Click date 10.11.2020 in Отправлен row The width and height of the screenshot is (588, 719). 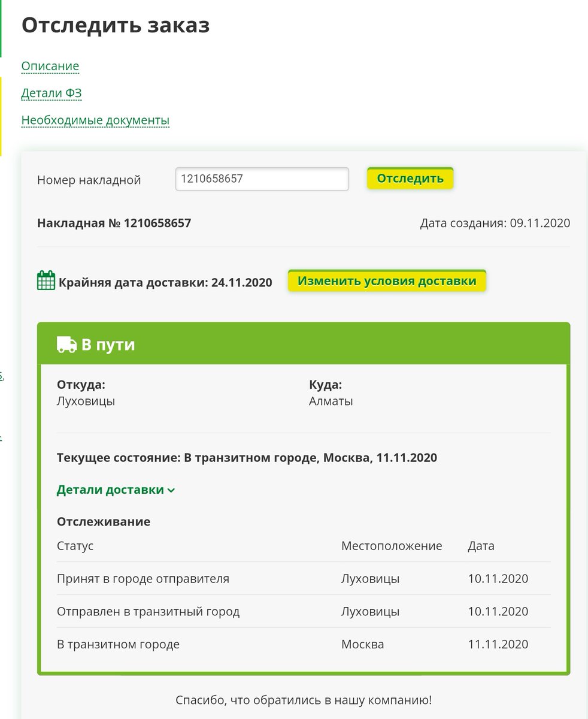click(x=498, y=612)
